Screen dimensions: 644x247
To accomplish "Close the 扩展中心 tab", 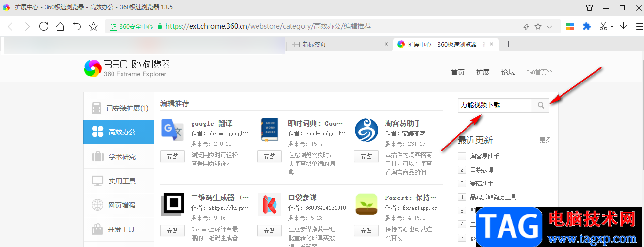I will [x=492, y=44].
